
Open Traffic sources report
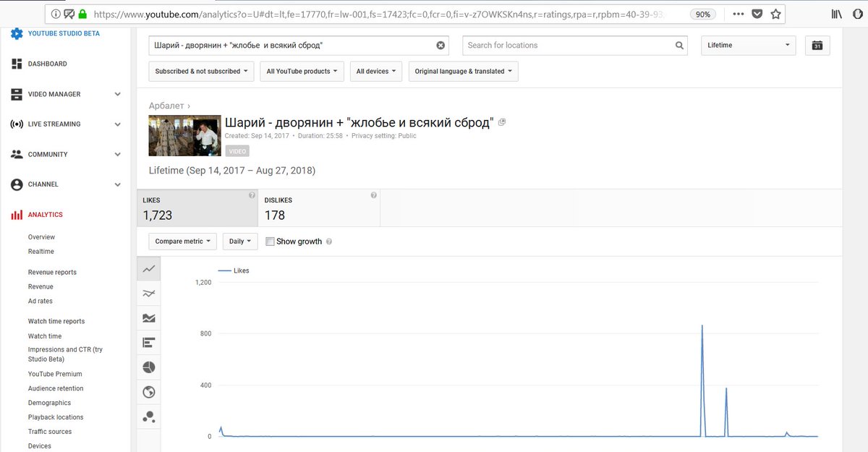(x=50, y=432)
